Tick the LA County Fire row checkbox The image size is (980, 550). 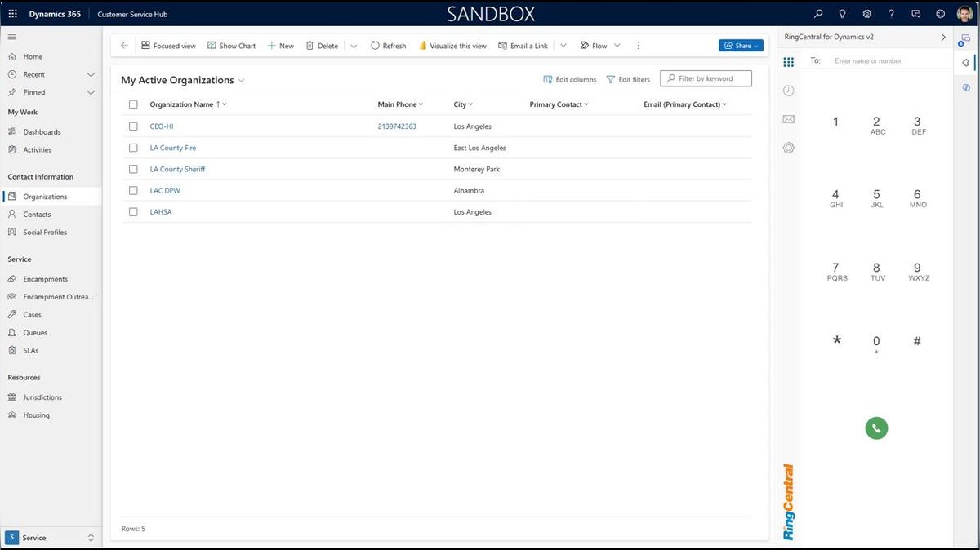click(x=133, y=148)
